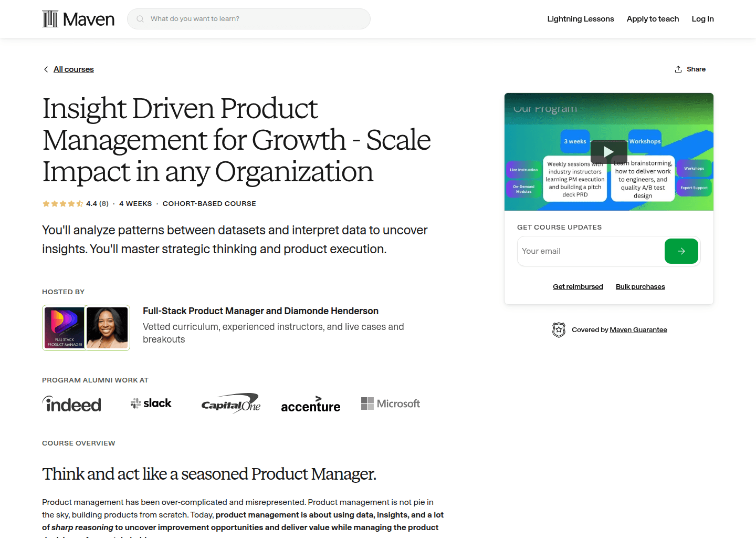This screenshot has width=756, height=538.
Task: Click the Share upload icon
Action: (677, 68)
